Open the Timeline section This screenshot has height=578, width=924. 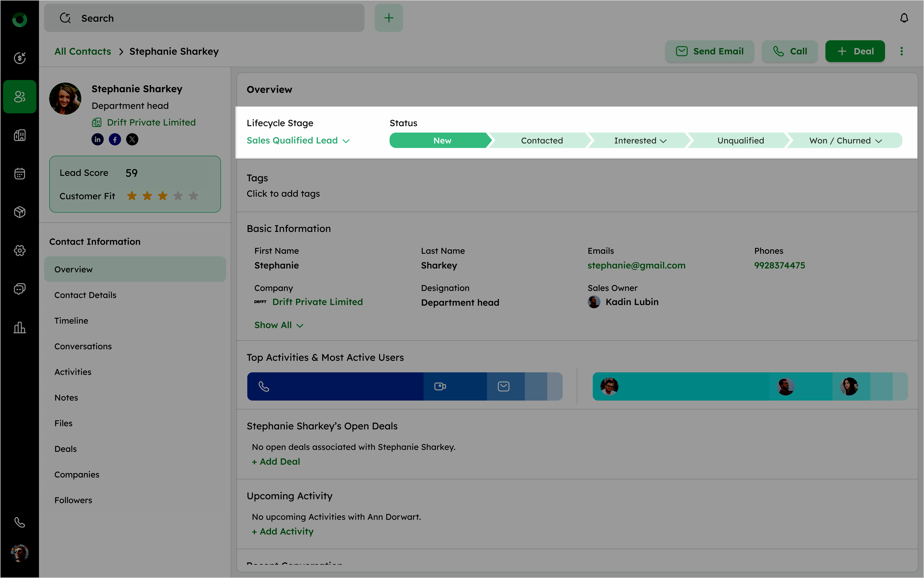[x=71, y=321]
